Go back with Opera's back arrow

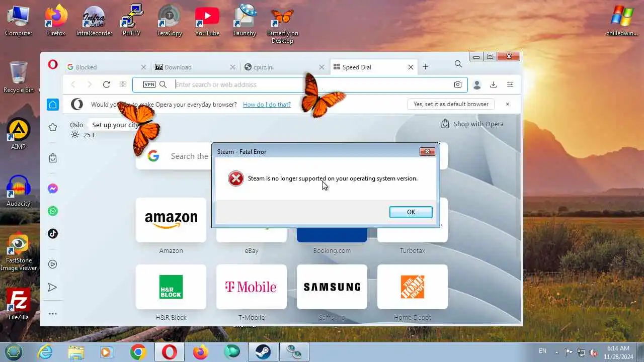(73, 84)
